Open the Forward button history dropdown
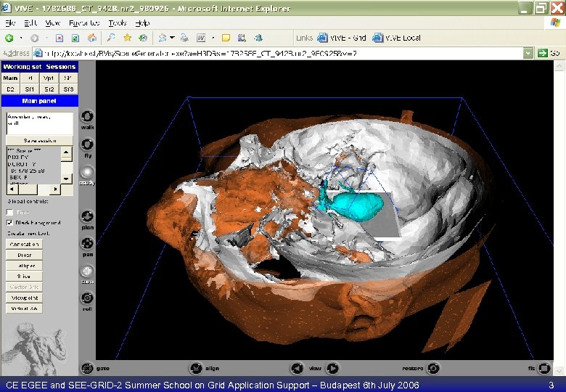The height and width of the screenshot is (392, 566). pyautogui.click(x=46, y=38)
